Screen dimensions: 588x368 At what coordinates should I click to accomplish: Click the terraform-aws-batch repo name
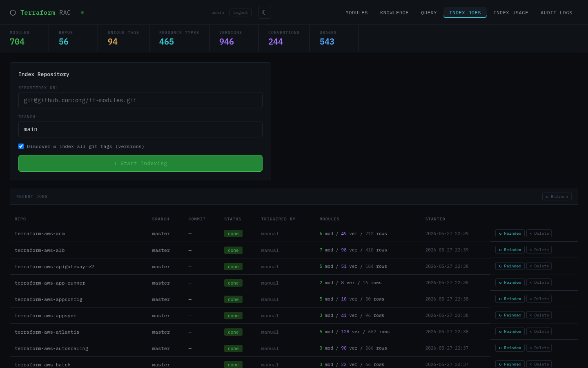42,365
